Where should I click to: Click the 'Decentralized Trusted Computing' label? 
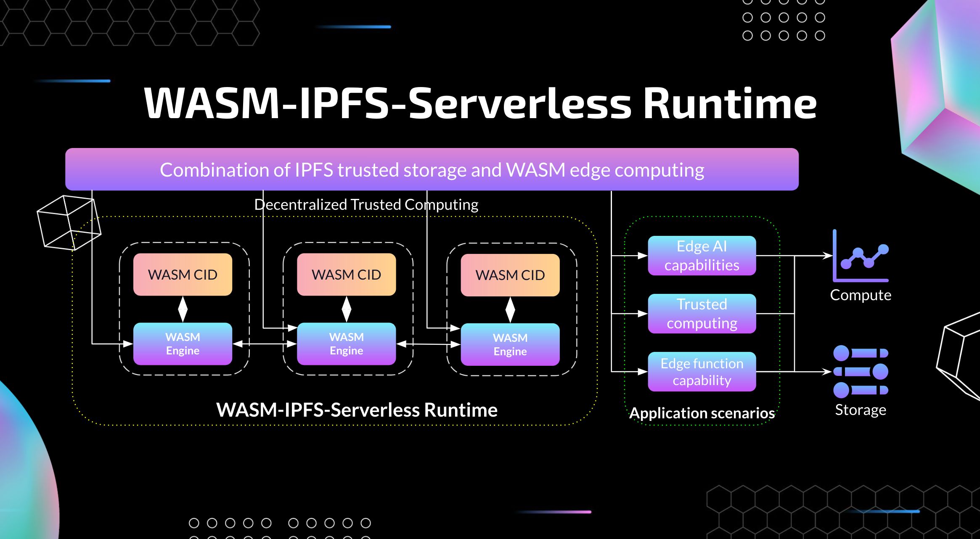click(366, 205)
